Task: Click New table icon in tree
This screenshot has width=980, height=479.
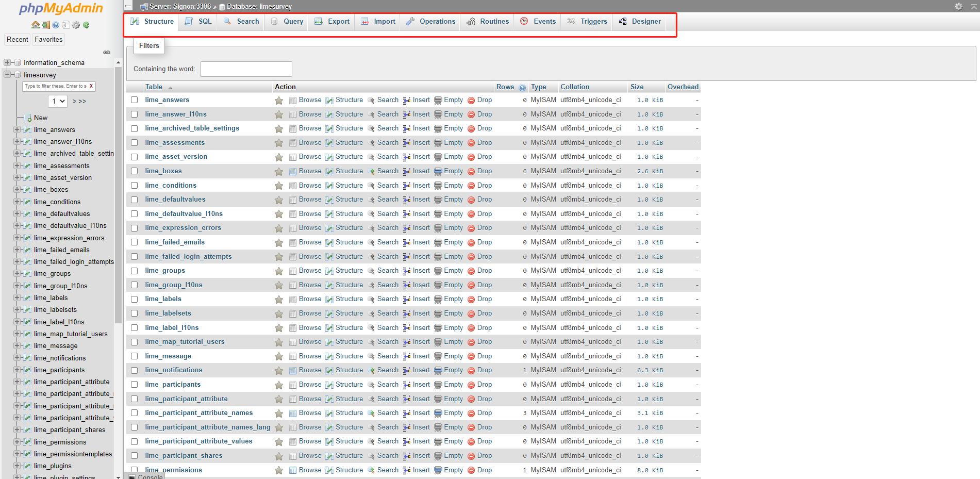Action: pyautogui.click(x=28, y=118)
